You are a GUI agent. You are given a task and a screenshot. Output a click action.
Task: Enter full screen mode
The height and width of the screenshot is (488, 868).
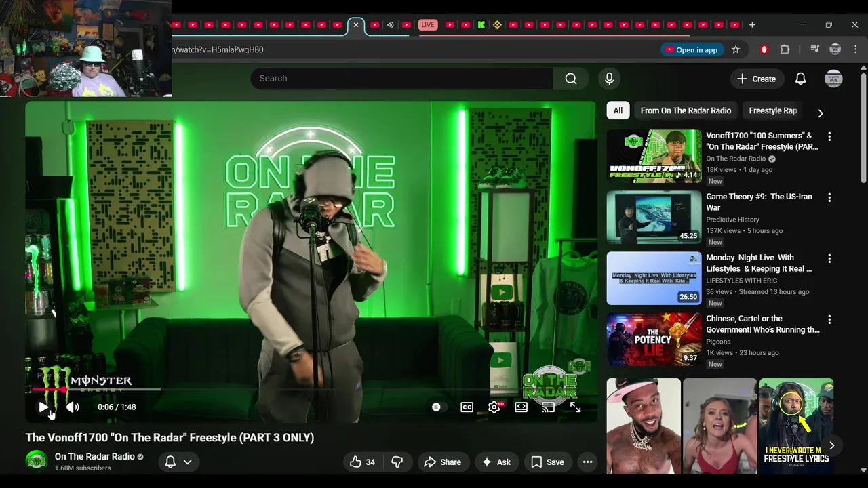575,407
